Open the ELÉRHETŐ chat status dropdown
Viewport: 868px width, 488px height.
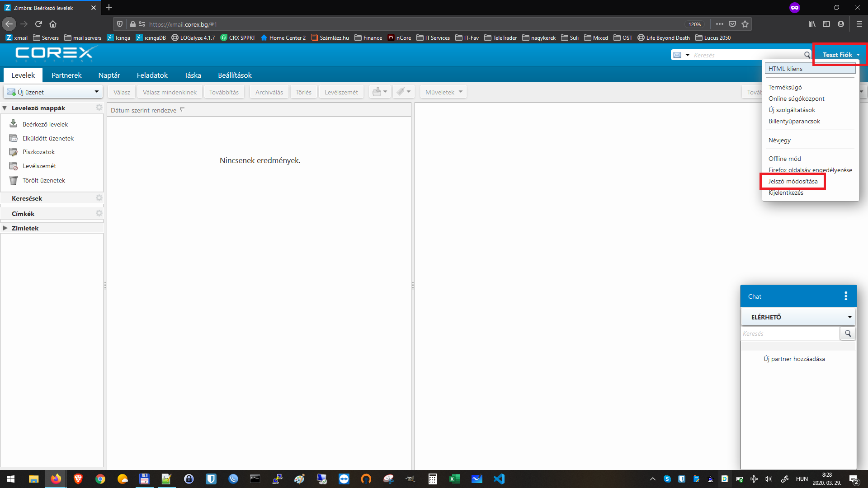pos(849,317)
